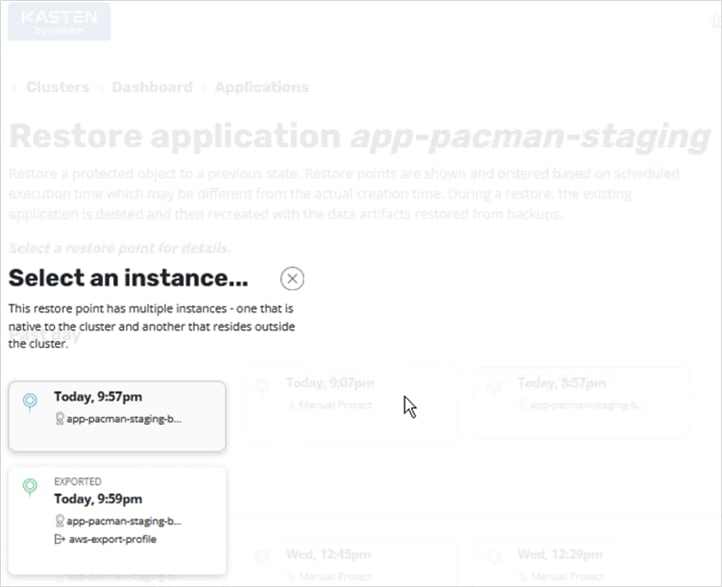
Task: Select the Today, 9:57pm native instance card
Action: [x=117, y=416]
